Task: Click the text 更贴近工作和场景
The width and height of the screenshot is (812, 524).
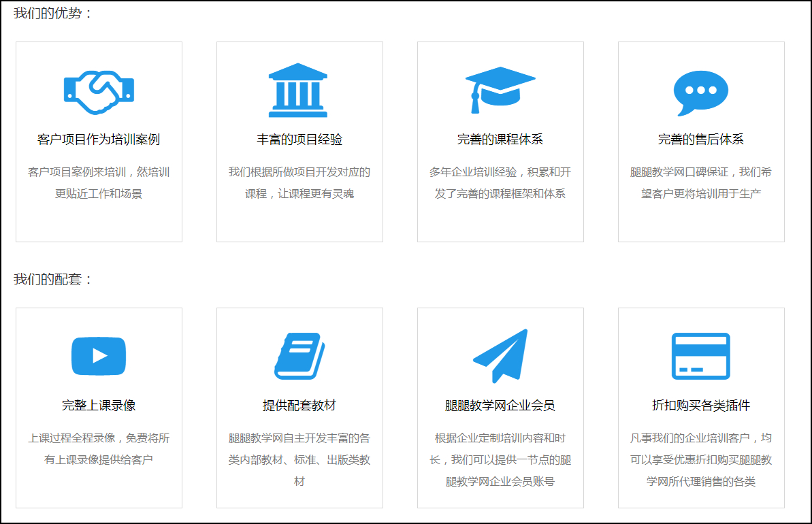Action: pyautogui.click(x=99, y=194)
